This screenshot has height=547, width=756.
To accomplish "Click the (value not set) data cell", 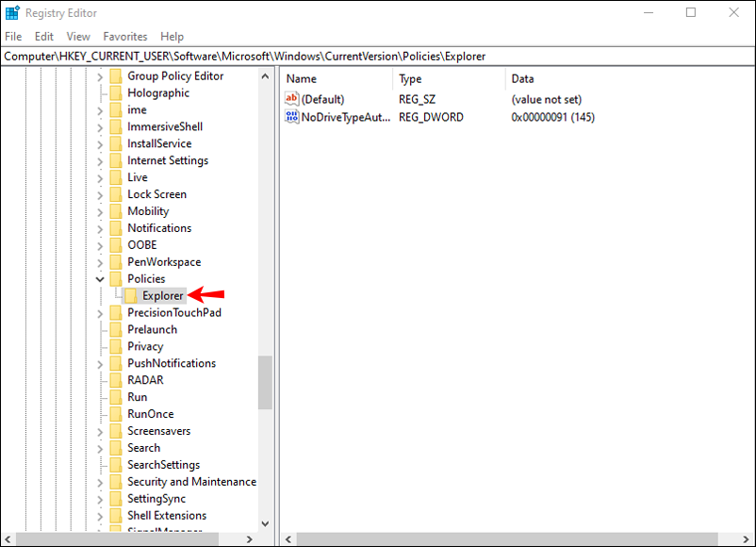I will click(x=547, y=99).
